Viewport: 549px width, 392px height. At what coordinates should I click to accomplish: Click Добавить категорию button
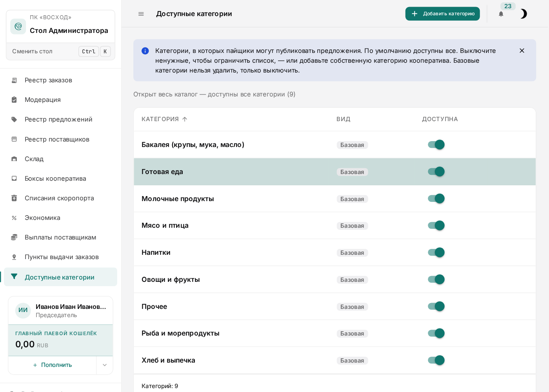(x=442, y=14)
